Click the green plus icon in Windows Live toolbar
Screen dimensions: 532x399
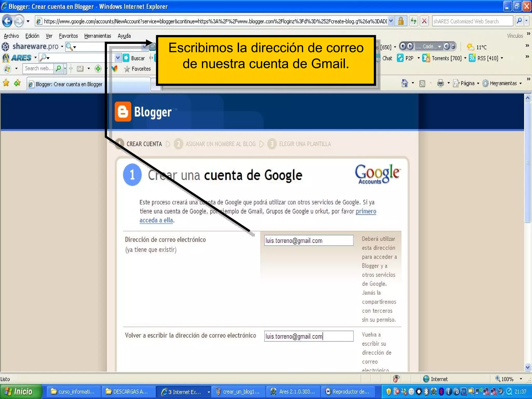[98, 69]
